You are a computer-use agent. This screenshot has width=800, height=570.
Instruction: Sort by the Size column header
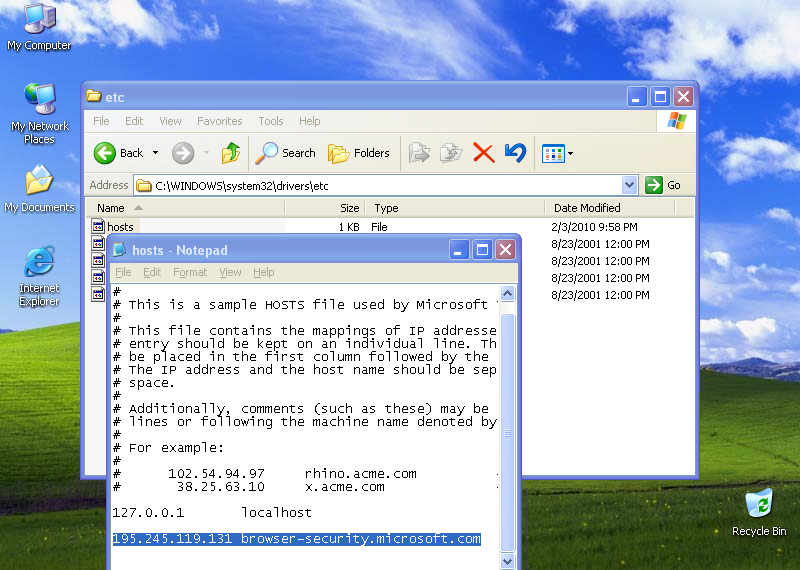pyautogui.click(x=326, y=208)
